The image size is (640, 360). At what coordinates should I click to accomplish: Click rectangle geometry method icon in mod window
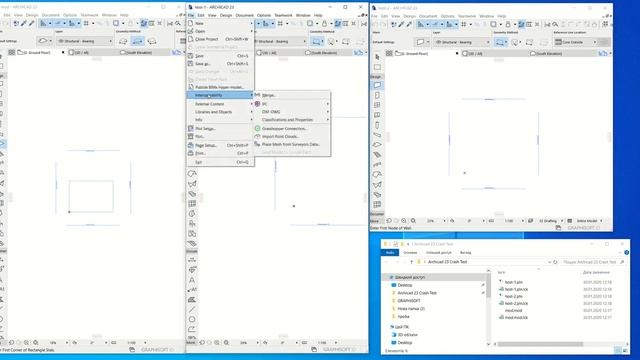[x=138, y=41]
